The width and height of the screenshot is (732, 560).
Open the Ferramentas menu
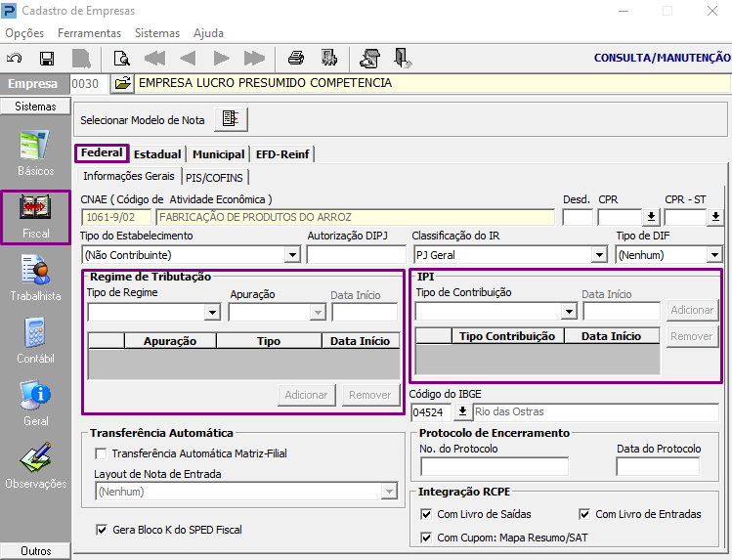89,32
